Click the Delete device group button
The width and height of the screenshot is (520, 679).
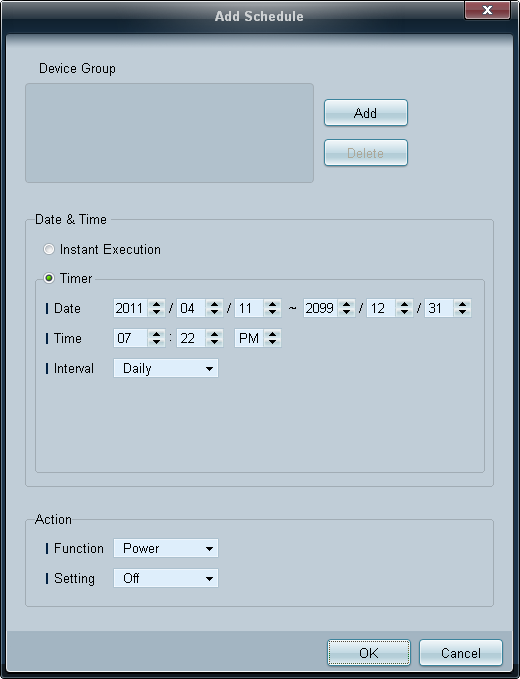coord(366,152)
